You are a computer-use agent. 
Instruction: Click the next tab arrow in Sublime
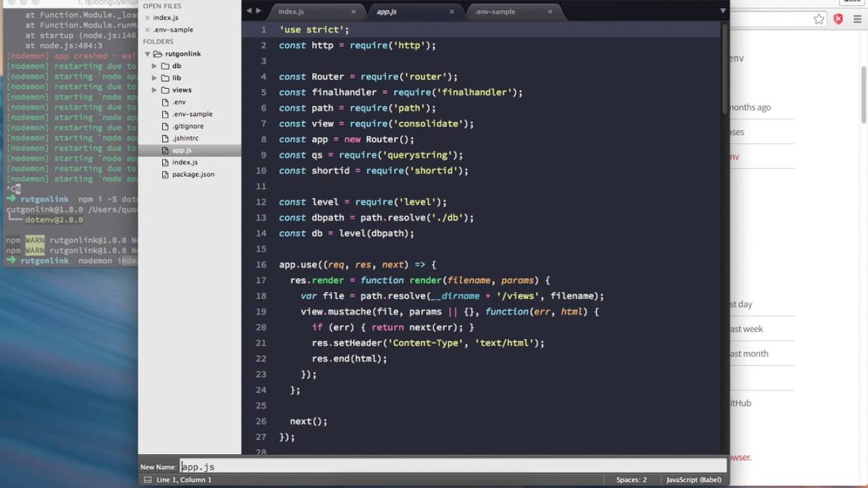click(x=258, y=11)
